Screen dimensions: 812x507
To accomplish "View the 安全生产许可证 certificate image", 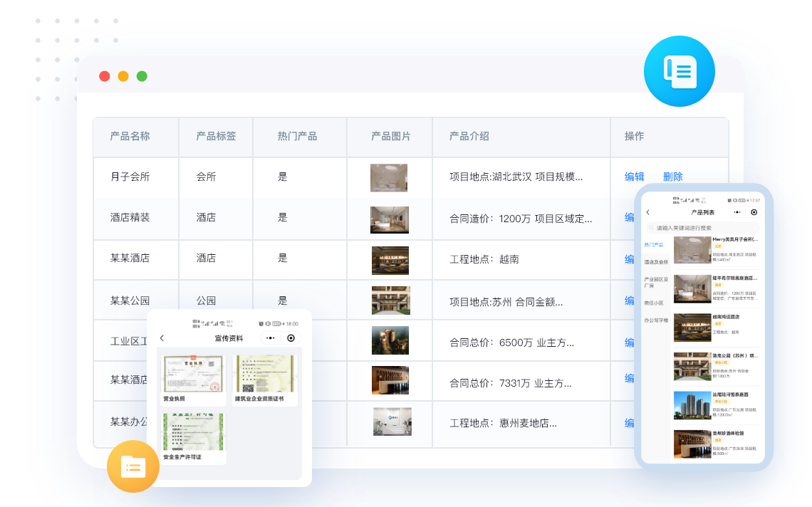I will tap(189, 432).
